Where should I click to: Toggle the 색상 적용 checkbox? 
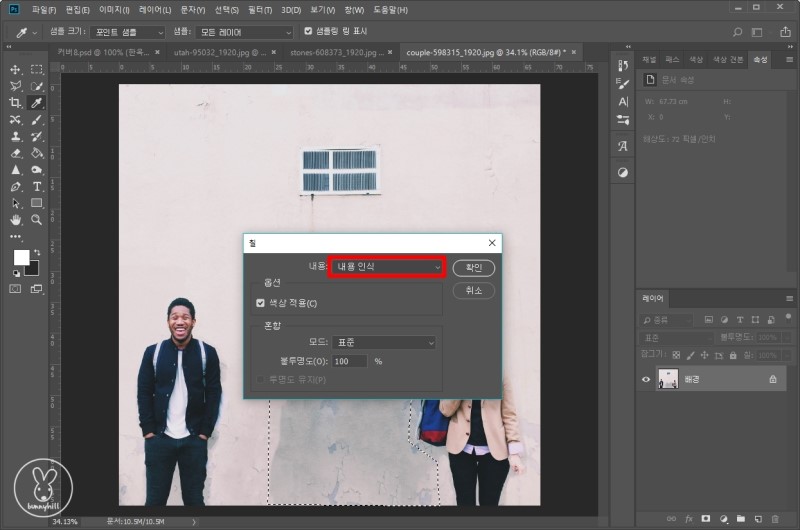point(261,303)
